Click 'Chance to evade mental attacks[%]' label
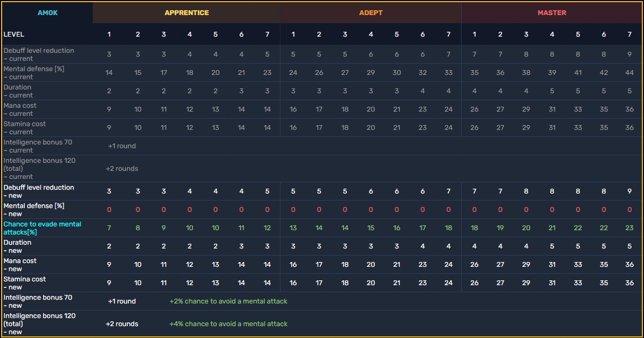Image resolution: width=644 pixels, height=338 pixels. [42, 228]
